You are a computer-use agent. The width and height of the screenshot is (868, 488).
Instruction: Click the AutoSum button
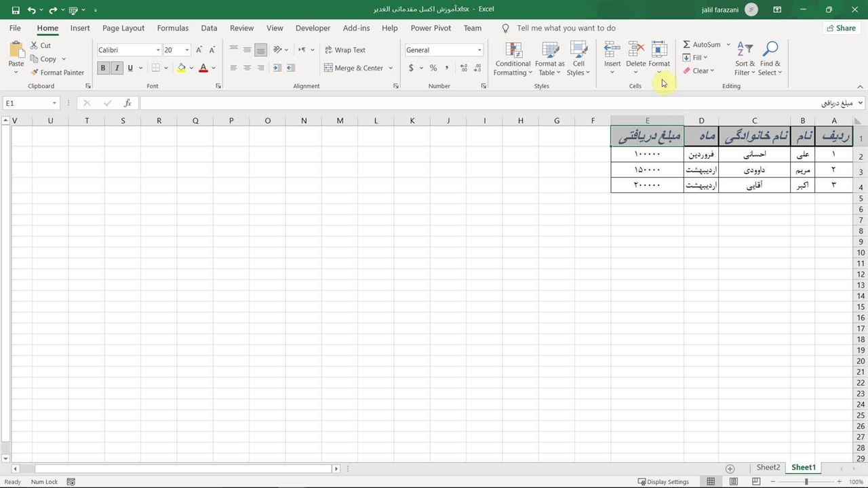coord(701,45)
